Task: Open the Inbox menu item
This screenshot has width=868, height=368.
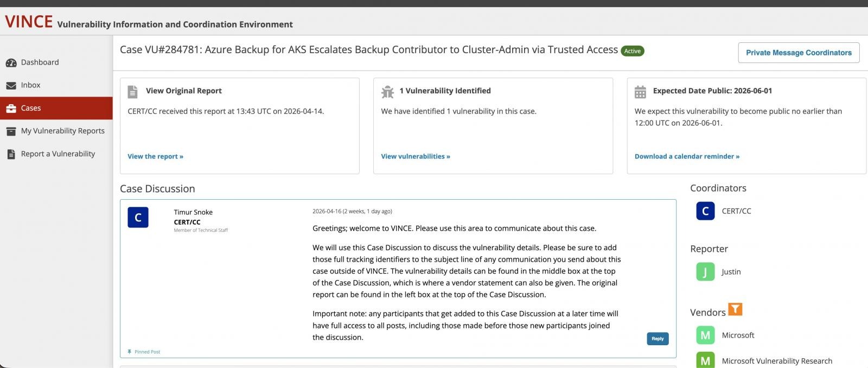Action: pos(56,85)
